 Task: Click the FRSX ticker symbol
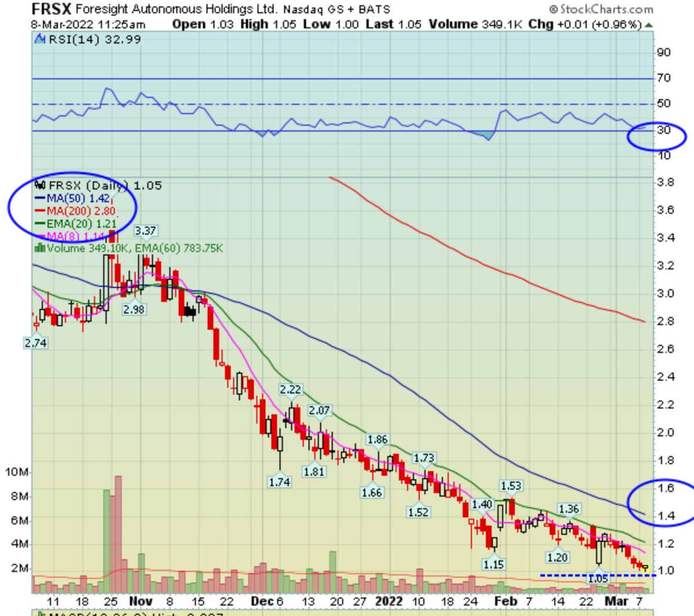coord(51,9)
